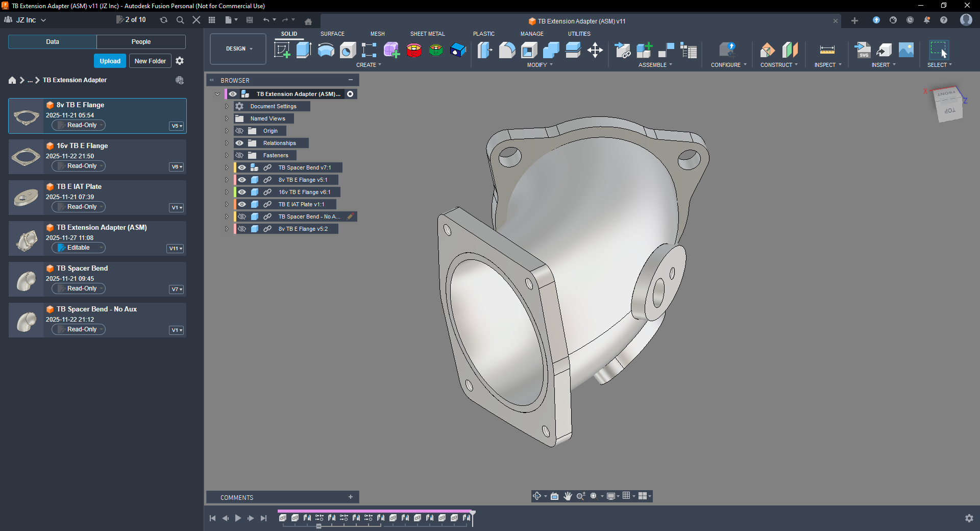Hide 16v TB E Flange v6:1

pyautogui.click(x=242, y=192)
